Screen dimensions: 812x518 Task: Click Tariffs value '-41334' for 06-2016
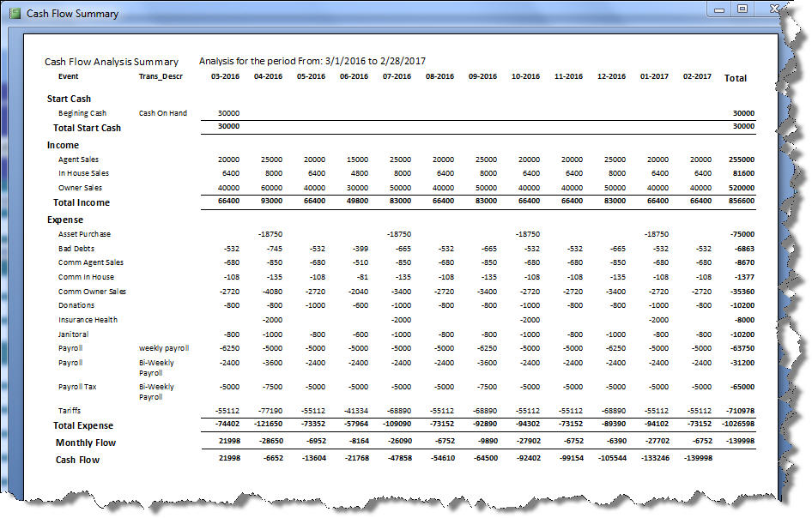[x=355, y=410]
